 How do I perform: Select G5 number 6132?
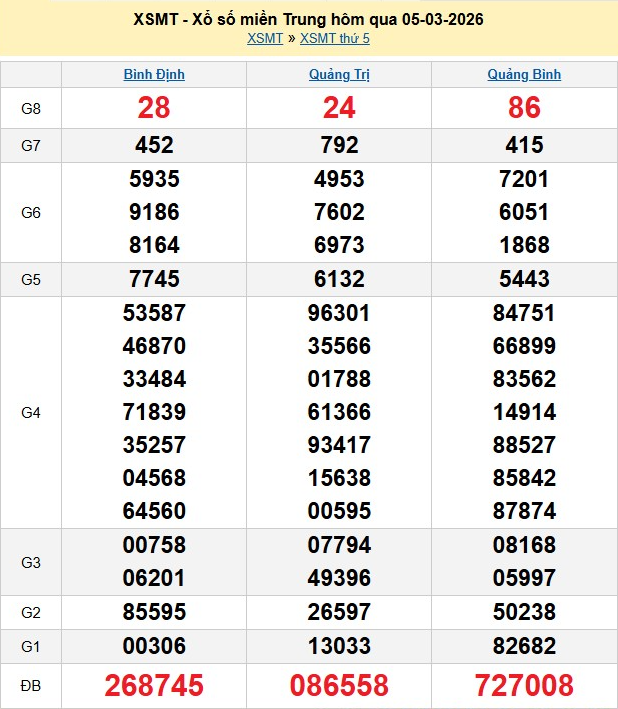tap(339, 279)
